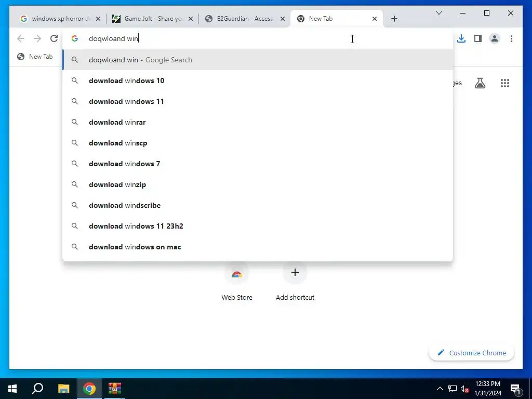The height and width of the screenshot is (399, 532).
Task: Select suggestion download windows 10
Action: [258, 81]
